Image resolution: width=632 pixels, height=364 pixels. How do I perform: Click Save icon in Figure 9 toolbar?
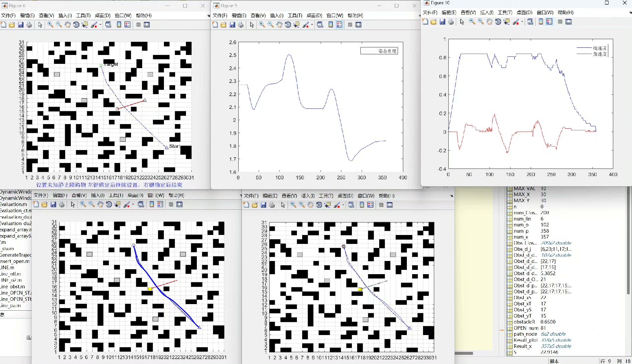click(232, 25)
